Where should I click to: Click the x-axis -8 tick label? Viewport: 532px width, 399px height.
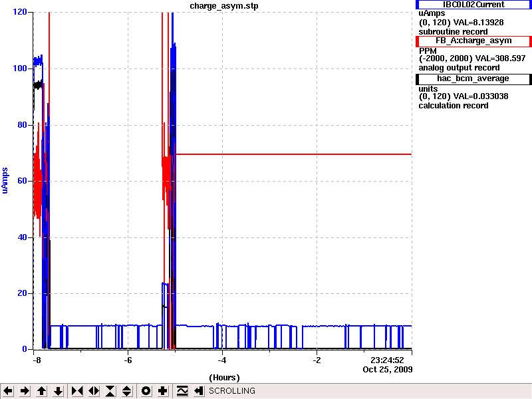pyautogui.click(x=37, y=360)
